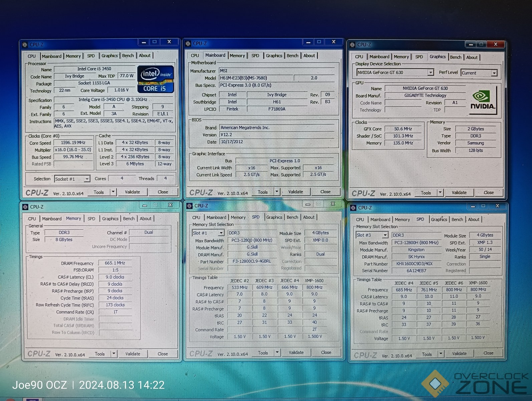This screenshot has height=401, width=532.
Task: Click the BIOS brand 'American Megatrends Inc.'
Action: click(x=277, y=128)
